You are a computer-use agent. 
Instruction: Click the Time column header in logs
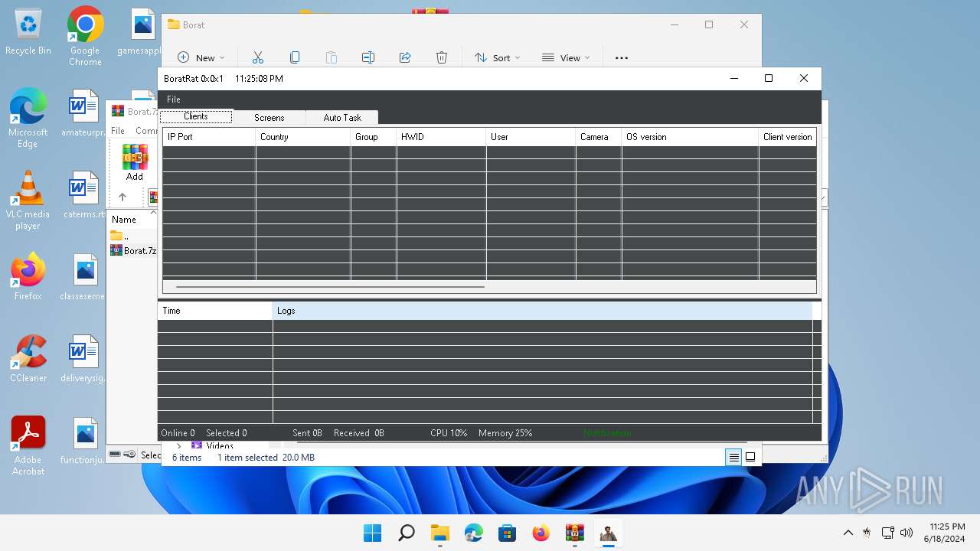215,311
